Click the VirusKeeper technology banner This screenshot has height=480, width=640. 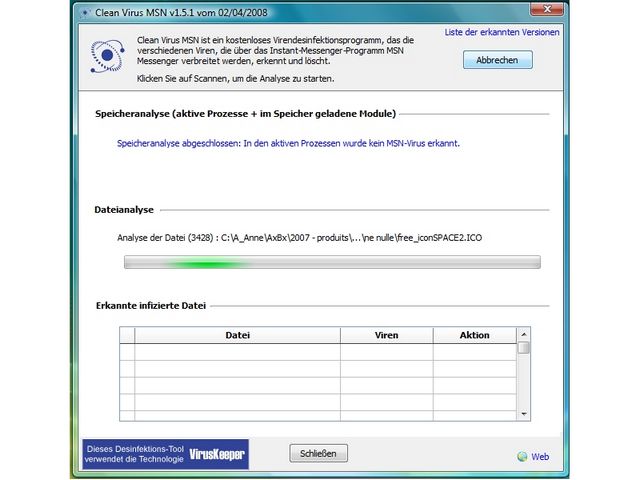tap(166, 454)
